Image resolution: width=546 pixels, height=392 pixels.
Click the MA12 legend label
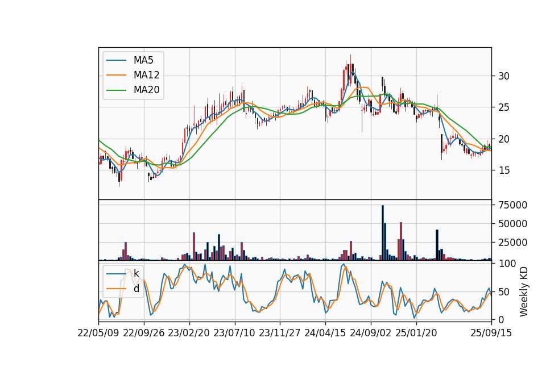click(146, 75)
